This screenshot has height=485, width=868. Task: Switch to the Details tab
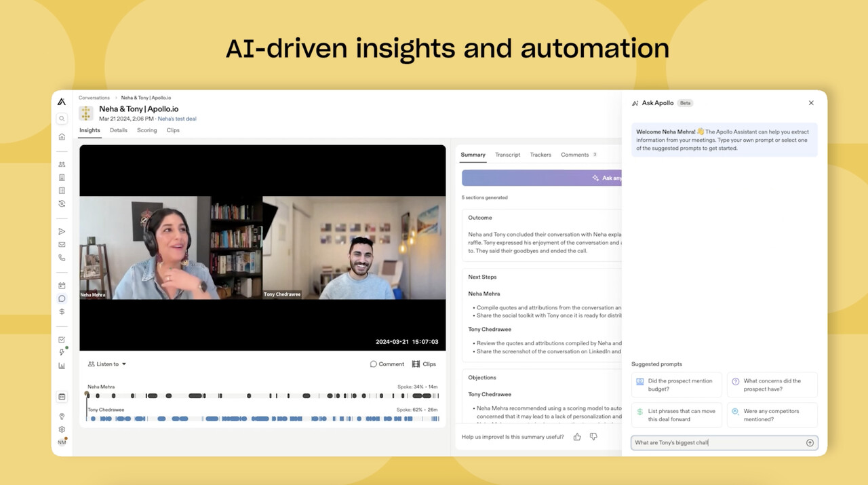tap(119, 130)
